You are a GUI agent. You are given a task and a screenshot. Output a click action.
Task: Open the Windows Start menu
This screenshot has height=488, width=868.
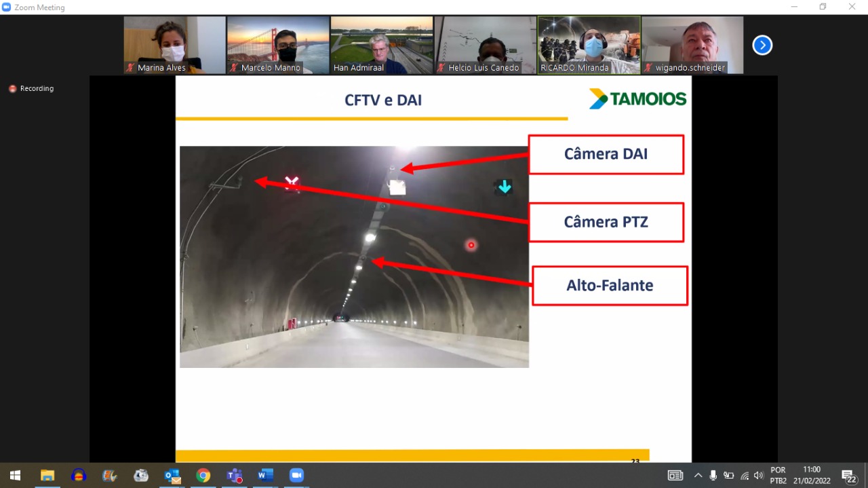pyautogui.click(x=15, y=475)
